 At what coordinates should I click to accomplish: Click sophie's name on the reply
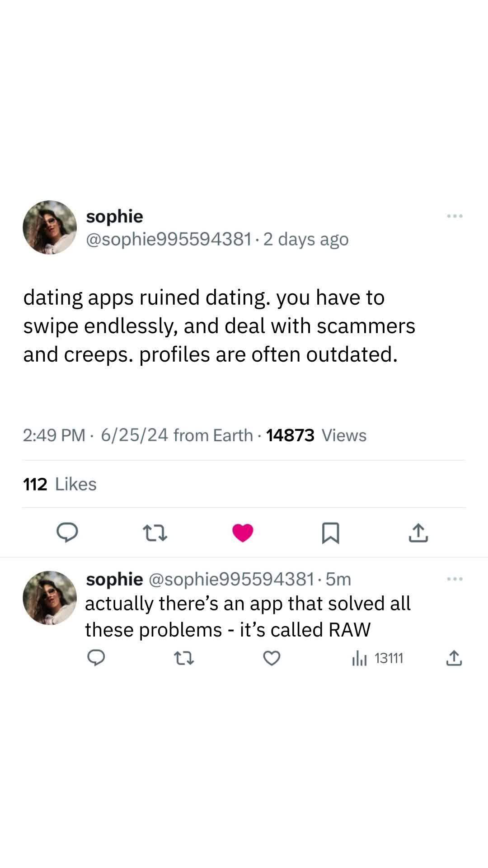tap(114, 579)
